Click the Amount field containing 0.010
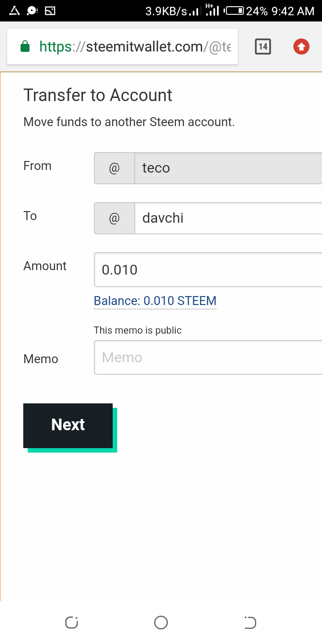322x644 pixels. [x=208, y=270]
